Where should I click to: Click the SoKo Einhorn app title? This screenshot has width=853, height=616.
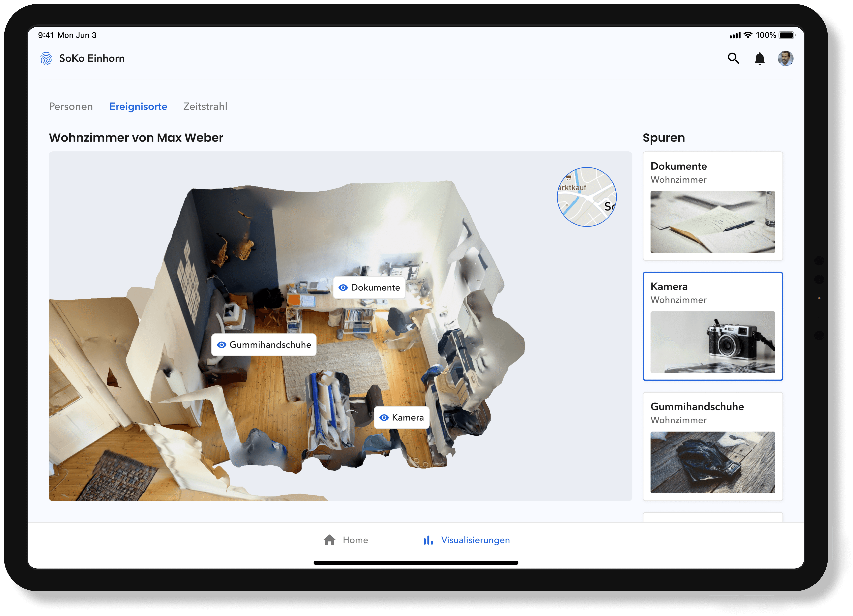tap(92, 58)
